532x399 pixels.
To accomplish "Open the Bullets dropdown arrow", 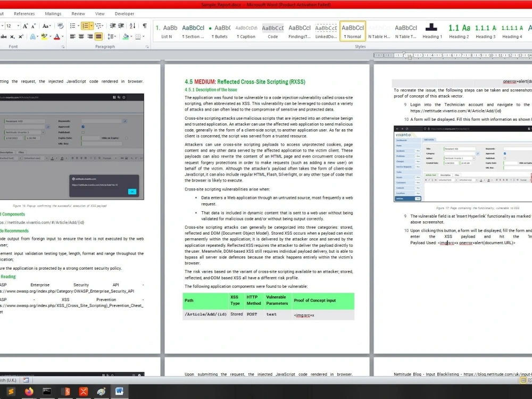I will [78, 26].
